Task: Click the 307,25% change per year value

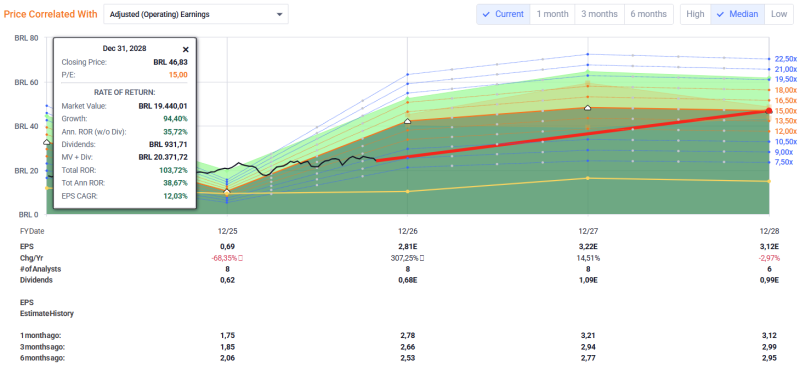Action: pos(406,258)
